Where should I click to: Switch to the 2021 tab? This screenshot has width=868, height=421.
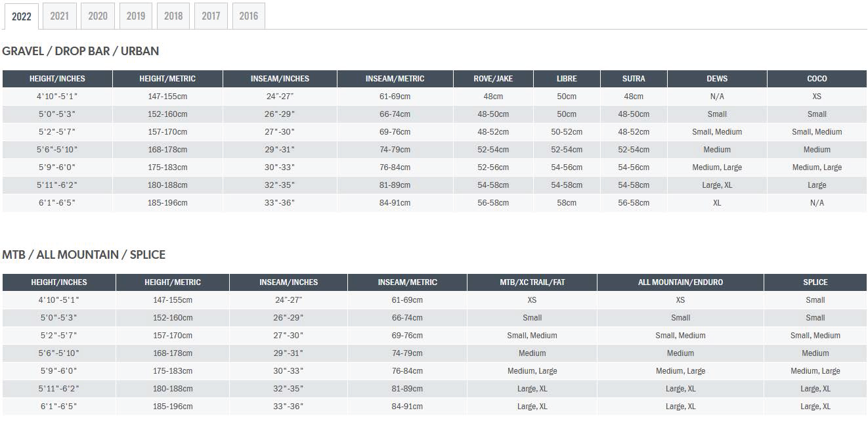coord(60,16)
